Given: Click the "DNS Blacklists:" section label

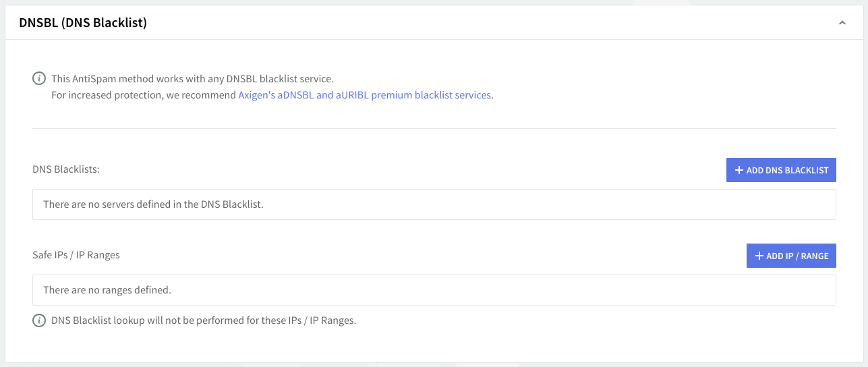Looking at the screenshot, I should point(66,169).
